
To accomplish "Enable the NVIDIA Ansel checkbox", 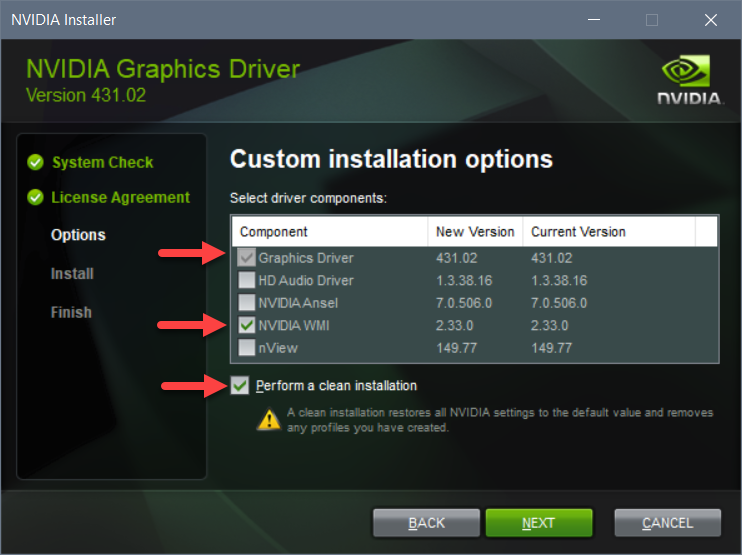I will pos(247,302).
